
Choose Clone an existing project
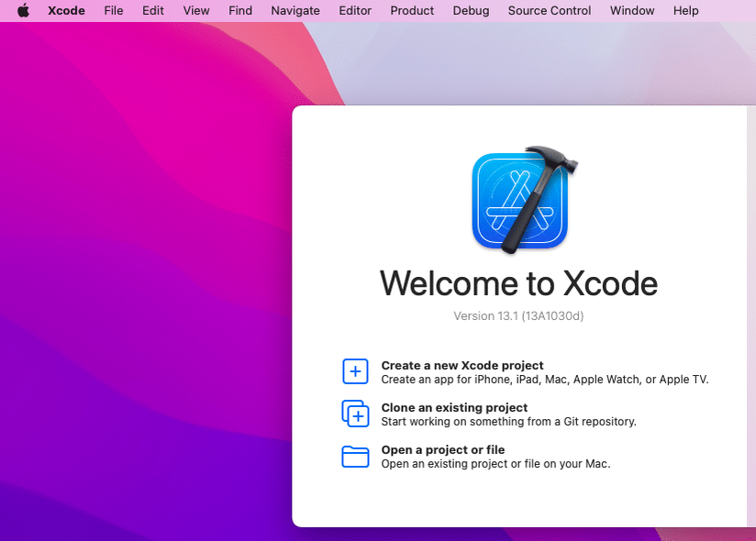pos(454,407)
